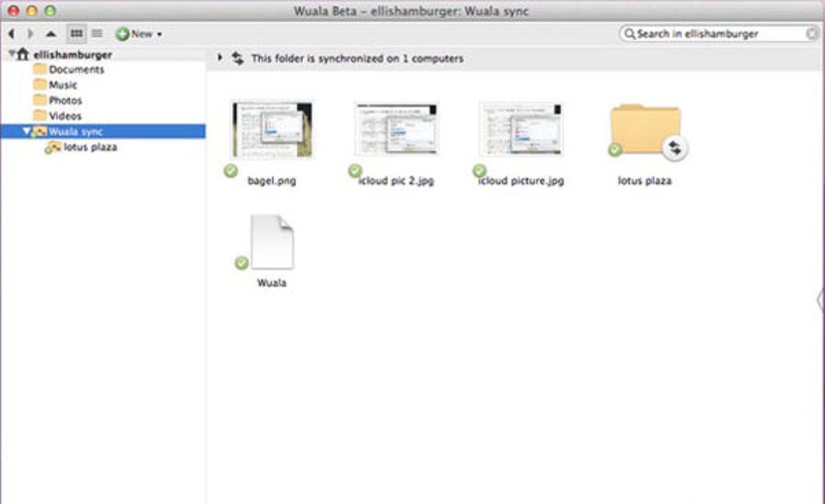Click the Music folder icon in sidebar
Screen dimensions: 825x504
tap(40, 84)
